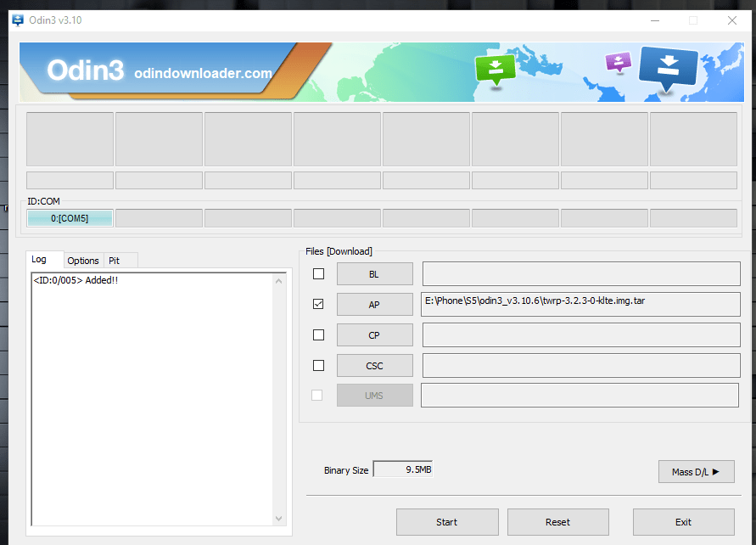Click log scrollbar down arrow

[x=278, y=519]
